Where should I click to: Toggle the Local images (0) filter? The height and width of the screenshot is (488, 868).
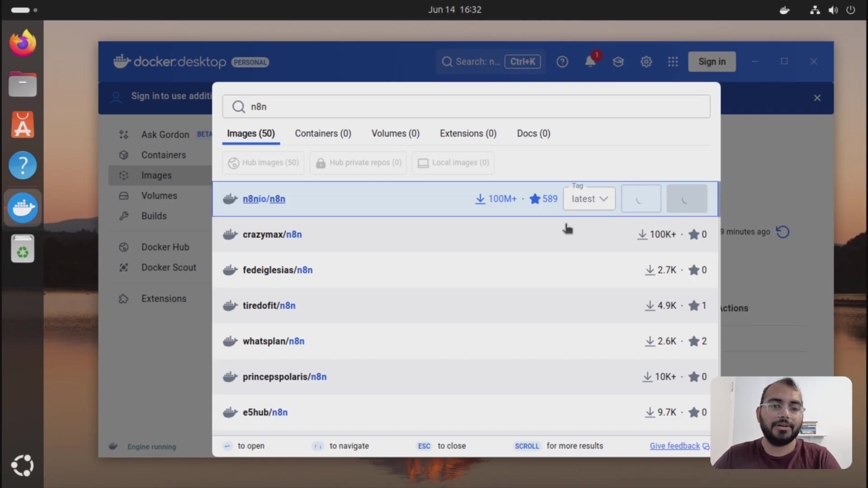[x=453, y=163]
